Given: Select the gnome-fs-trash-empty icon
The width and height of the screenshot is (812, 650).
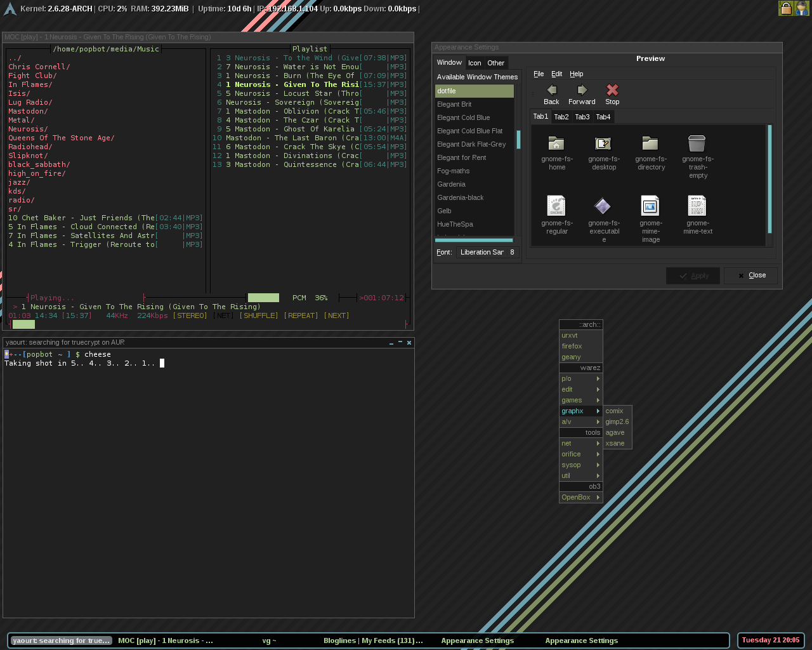Looking at the screenshot, I should point(697,143).
